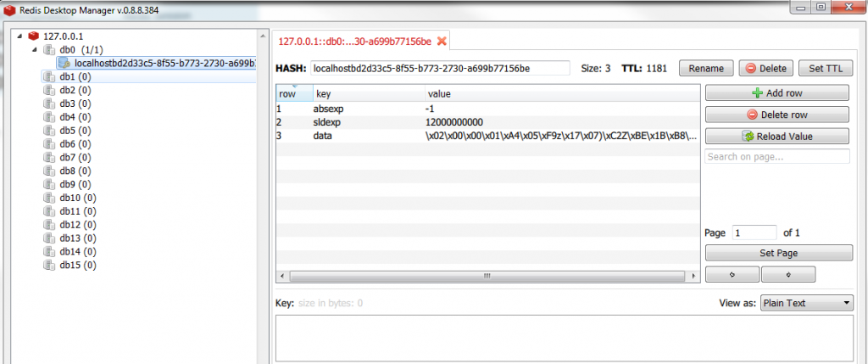Click the table horizontal scrollbar thumb
868x364 pixels.
coord(487,276)
